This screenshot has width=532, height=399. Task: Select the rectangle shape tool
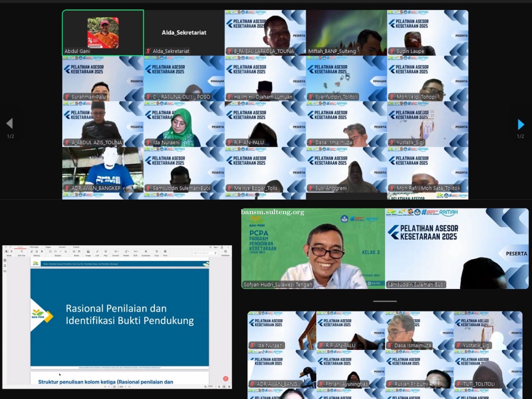50,252
